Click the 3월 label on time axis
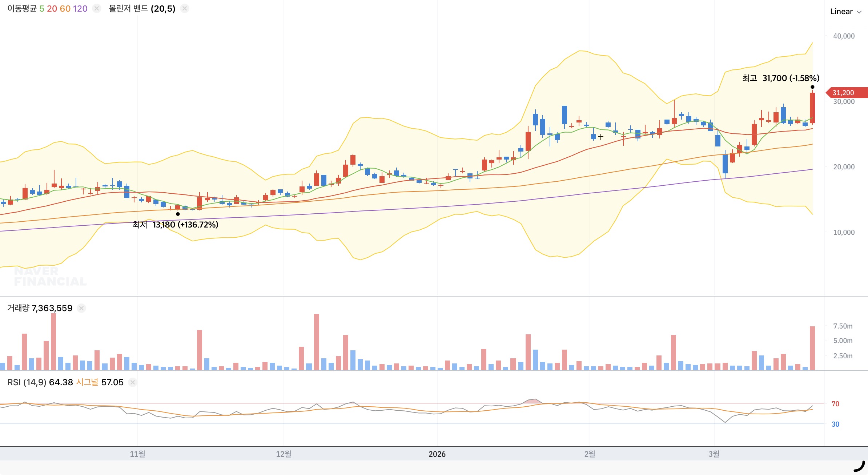Viewport: 868px width, 475px height. point(714,454)
